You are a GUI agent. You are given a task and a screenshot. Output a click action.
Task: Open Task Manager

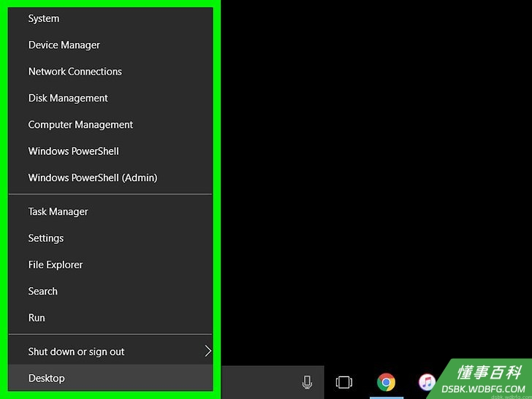tap(110, 211)
